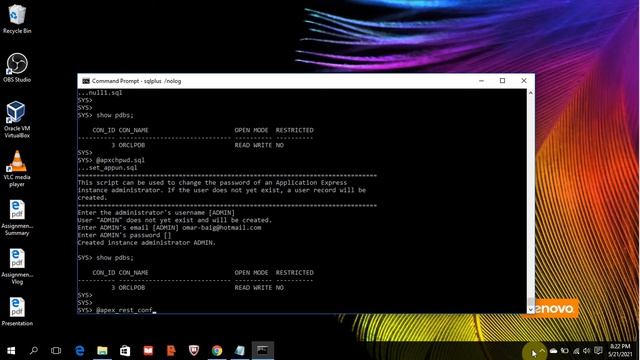Screen dimensions: 640x360
Task: Open network connections tray icon
Action: click(576, 351)
